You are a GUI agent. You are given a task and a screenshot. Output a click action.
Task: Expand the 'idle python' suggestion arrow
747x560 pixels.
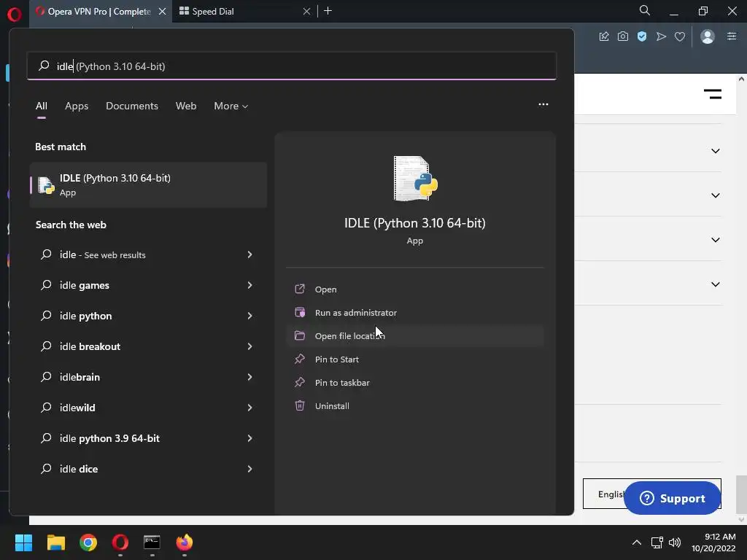point(249,316)
